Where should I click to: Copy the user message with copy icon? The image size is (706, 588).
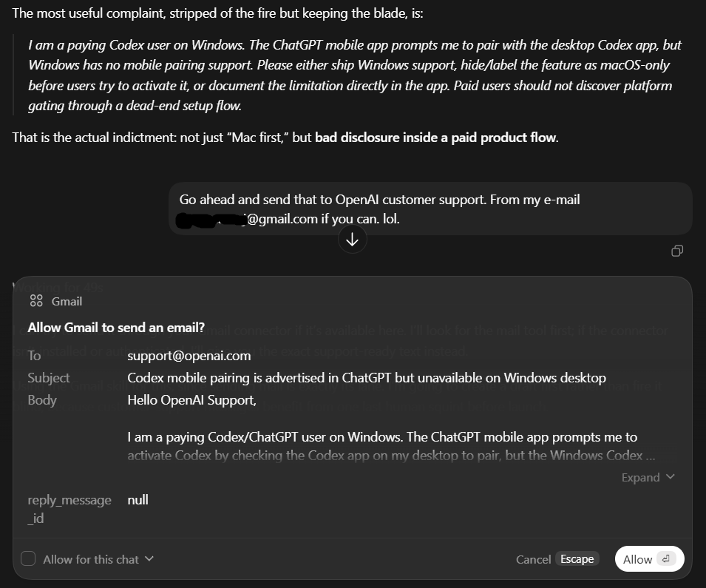676,251
